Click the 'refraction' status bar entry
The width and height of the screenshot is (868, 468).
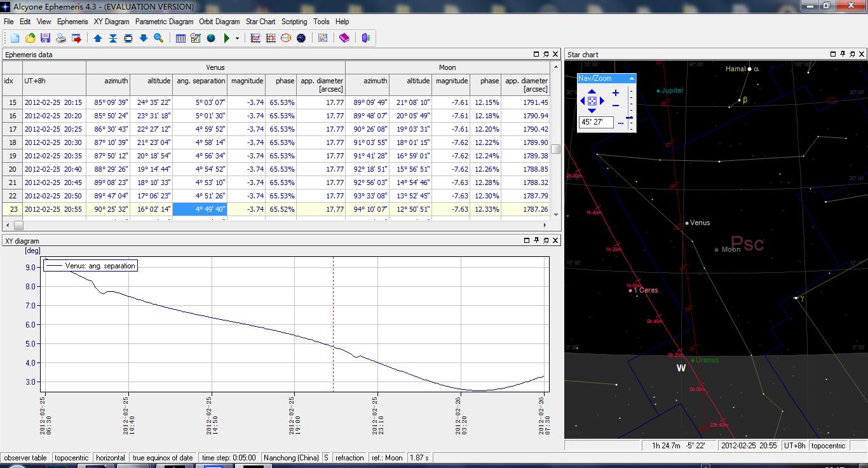[349, 458]
